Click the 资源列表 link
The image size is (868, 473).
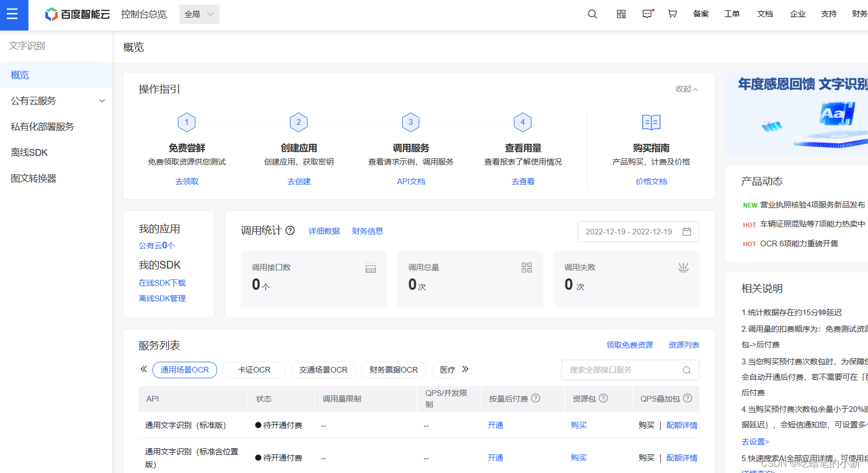click(684, 345)
